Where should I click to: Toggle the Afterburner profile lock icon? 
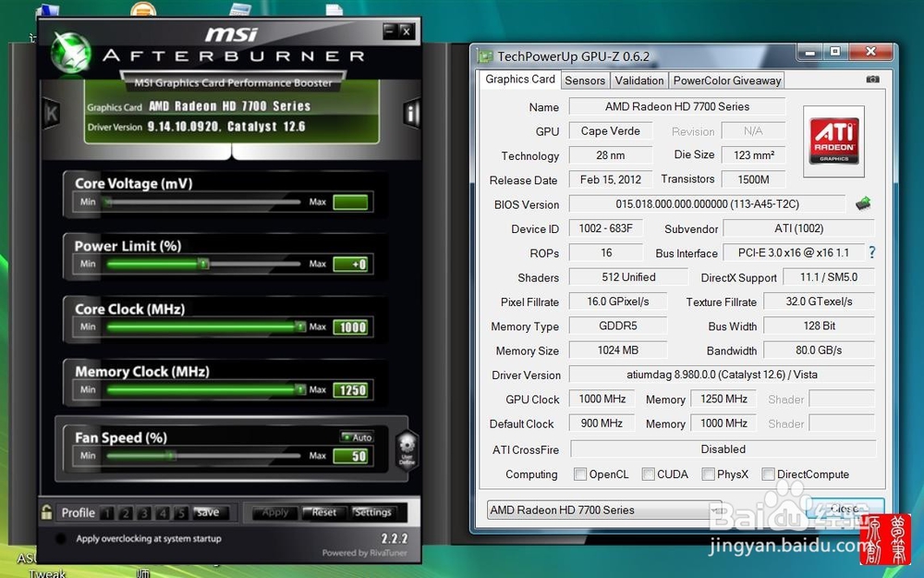(x=46, y=512)
